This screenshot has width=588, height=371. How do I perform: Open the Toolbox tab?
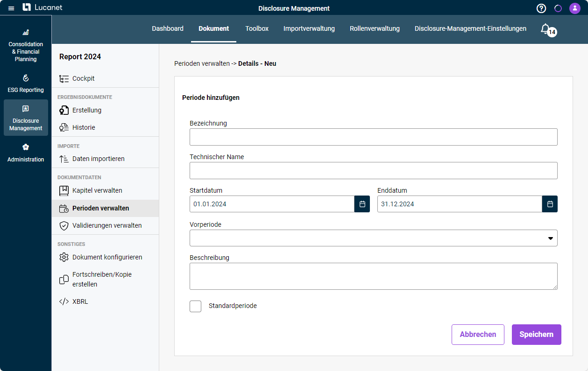click(x=257, y=28)
